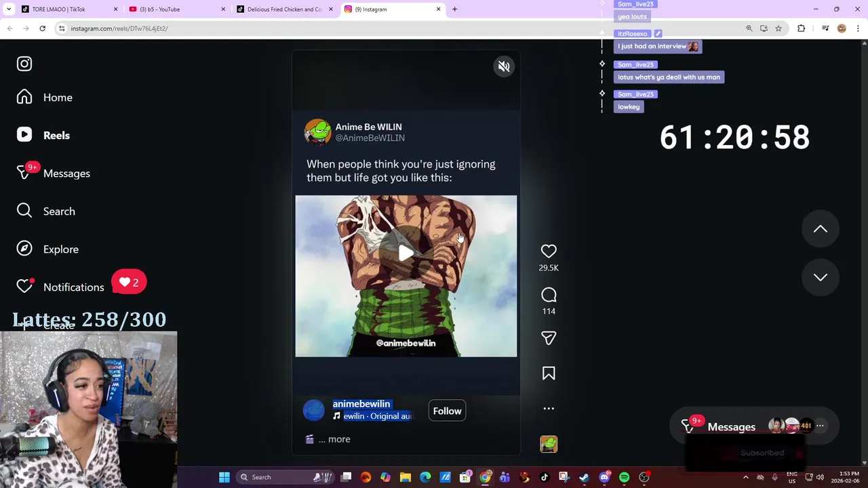Open TikTok app from the taskbar
This screenshot has width=868, height=488.
544,477
